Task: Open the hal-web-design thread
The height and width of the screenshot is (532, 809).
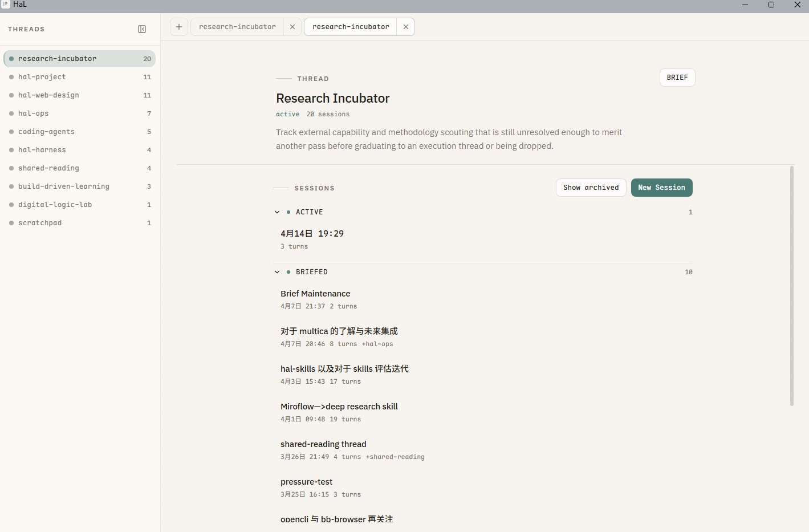Action: (80, 95)
